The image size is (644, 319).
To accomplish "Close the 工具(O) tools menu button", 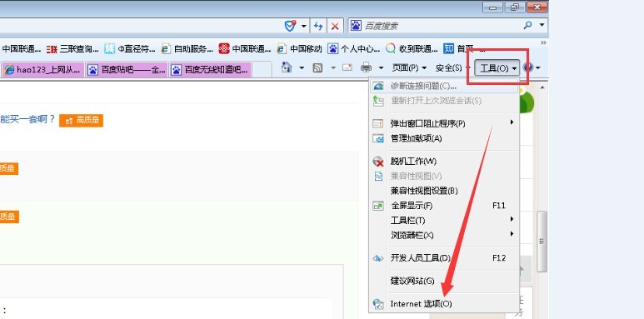I will click(x=497, y=67).
